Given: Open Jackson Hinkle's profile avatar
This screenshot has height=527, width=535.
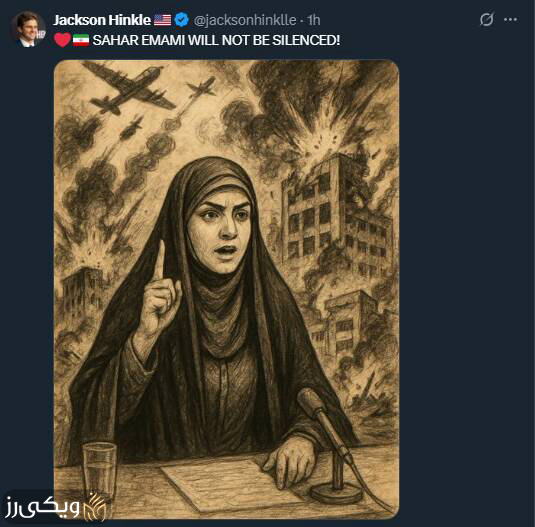Looking at the screenshot, I should 28,29.
